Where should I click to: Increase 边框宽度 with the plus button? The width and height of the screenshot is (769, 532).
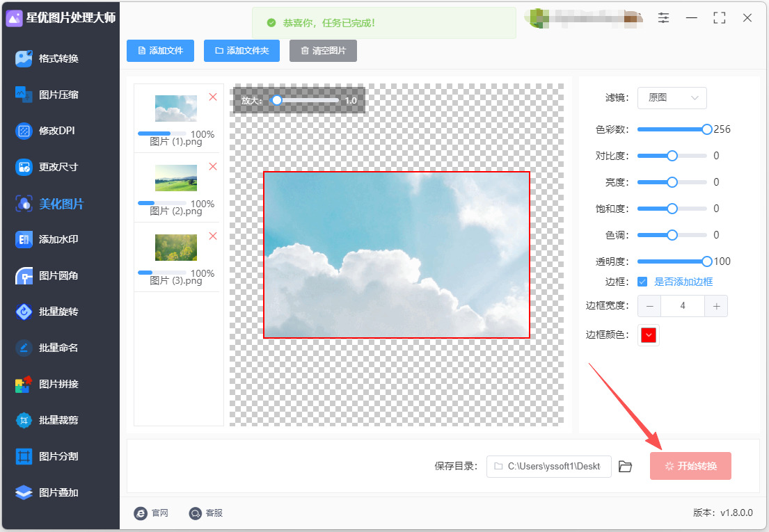(x=716, y=306)
